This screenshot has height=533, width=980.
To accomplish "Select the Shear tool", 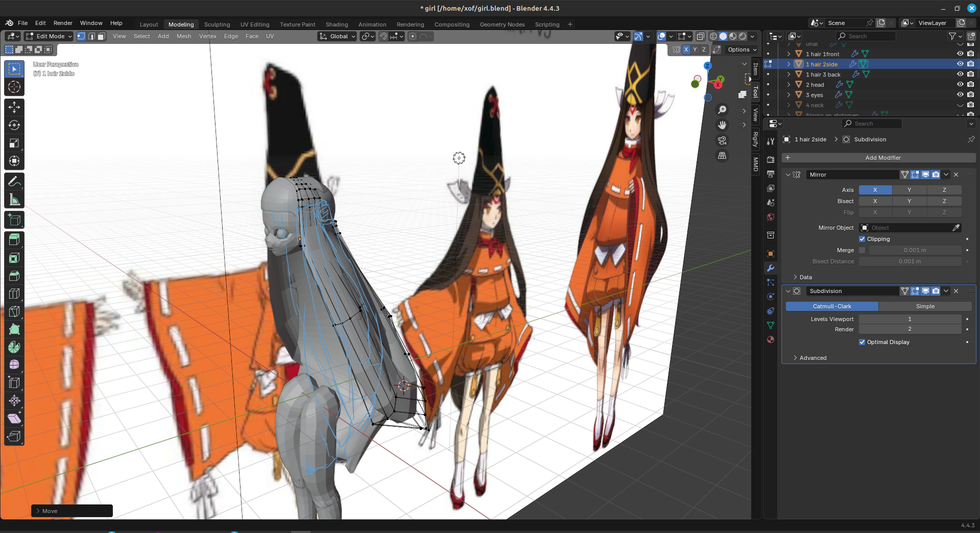I will click(14, 419).
